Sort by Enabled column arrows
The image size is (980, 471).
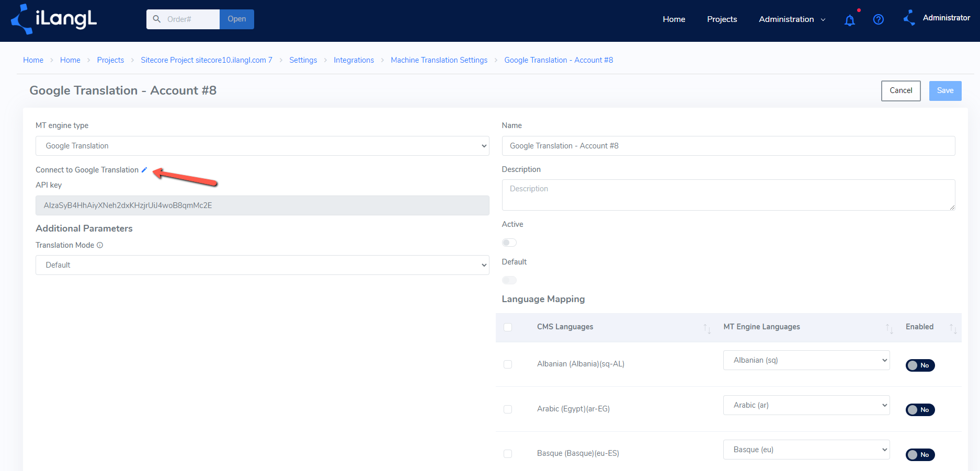coord(953,328)
